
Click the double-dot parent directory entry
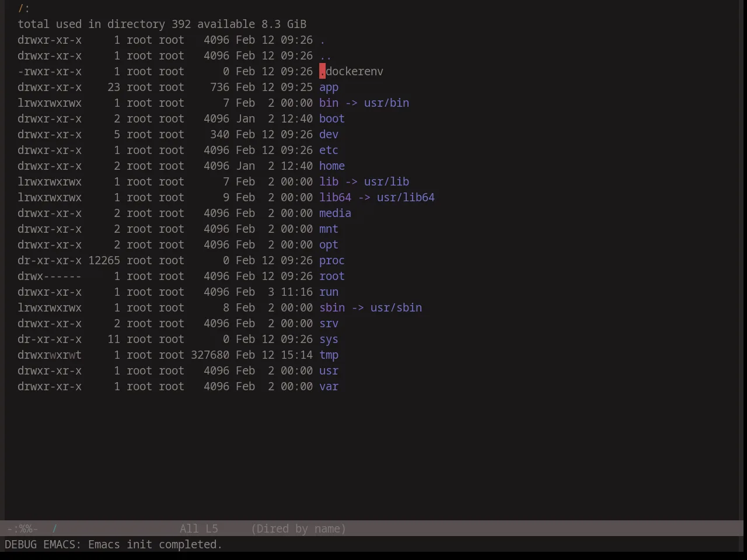[x=326, y=55]
